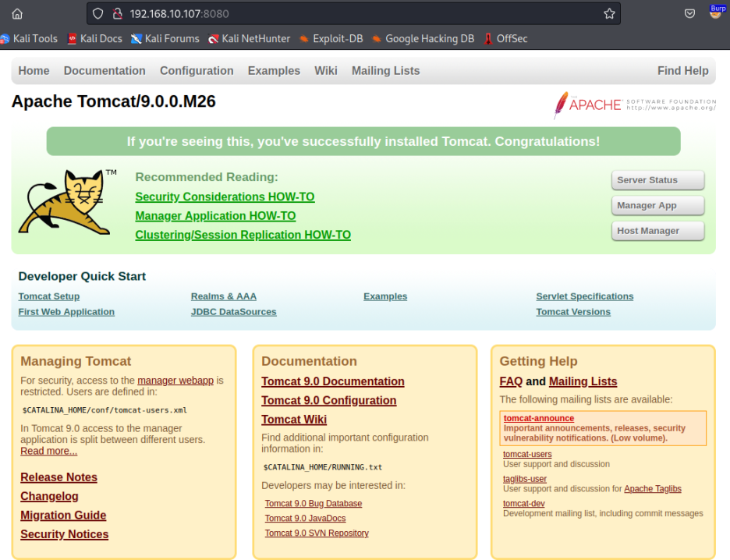This screenshot has width=730, height=560.
Task: Open the Documentation nav item
Action: 105,71
